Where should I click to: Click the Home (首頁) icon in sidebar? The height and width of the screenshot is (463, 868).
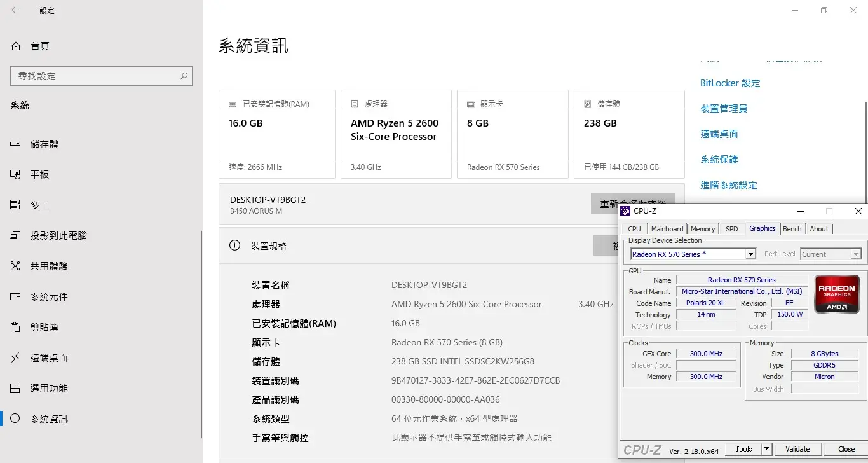point(16,46)
